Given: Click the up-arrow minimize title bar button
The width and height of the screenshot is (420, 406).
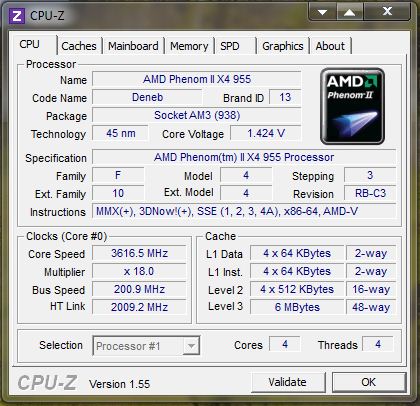Looking at the screenshot, I should 349,12.
